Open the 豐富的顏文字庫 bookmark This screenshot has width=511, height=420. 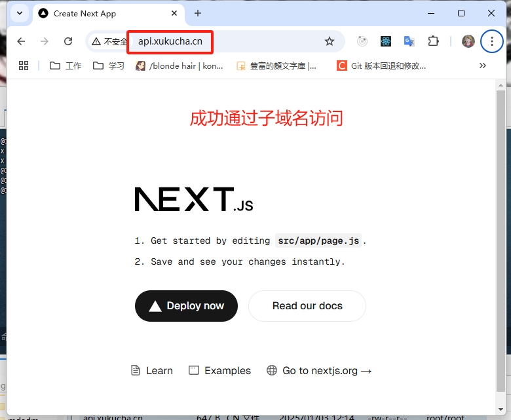point(276,66)
